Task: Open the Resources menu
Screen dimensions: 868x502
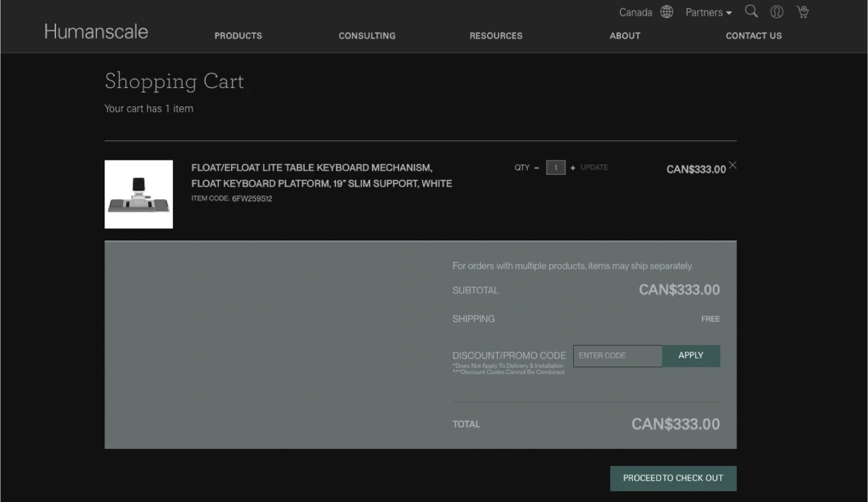Action: [x=496, y=36]
